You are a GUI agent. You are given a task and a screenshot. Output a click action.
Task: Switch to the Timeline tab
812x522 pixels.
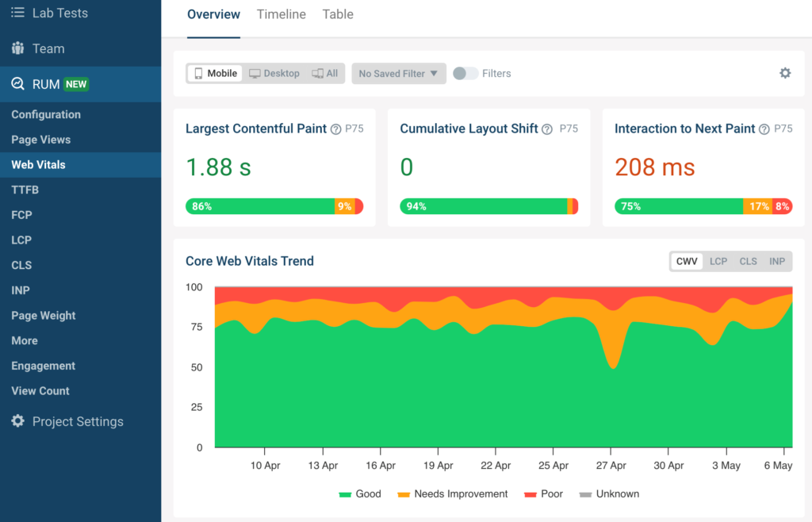click(x=281, y=13)
